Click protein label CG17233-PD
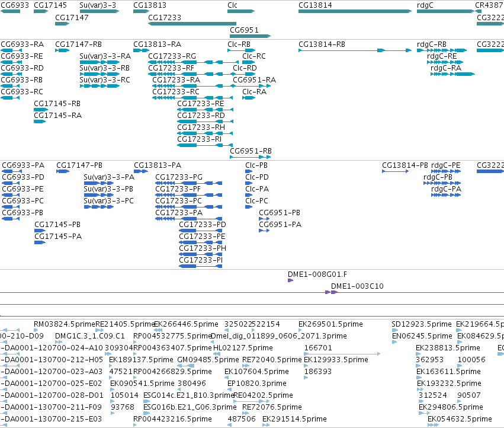Screen dimensions: 504x428 (203, 225)
